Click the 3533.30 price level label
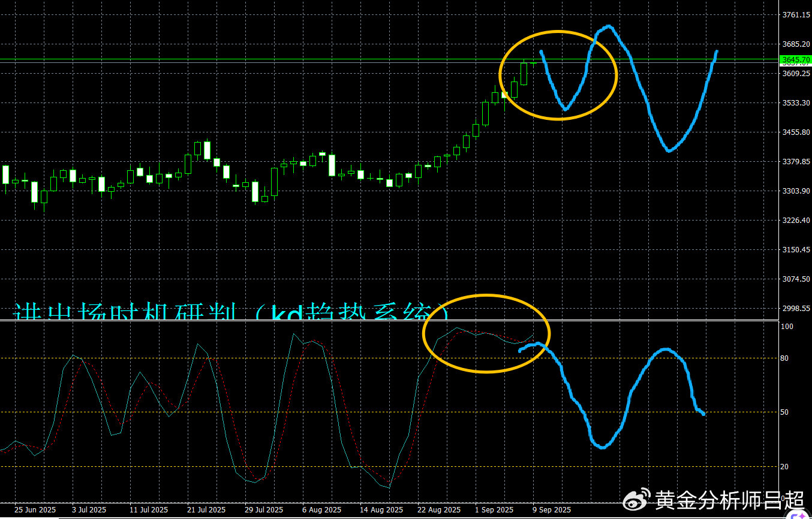 pos(796,103)
